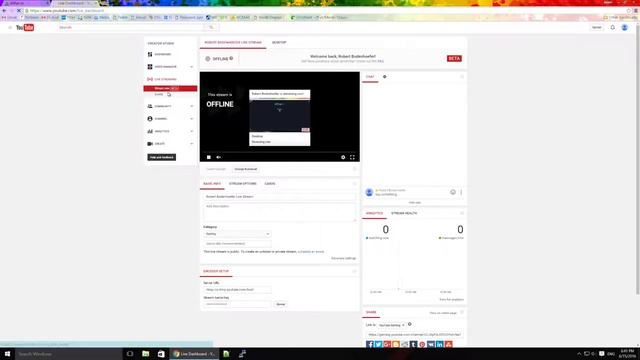
Task: Click the Windows Start button
Action: click(7, 354)
